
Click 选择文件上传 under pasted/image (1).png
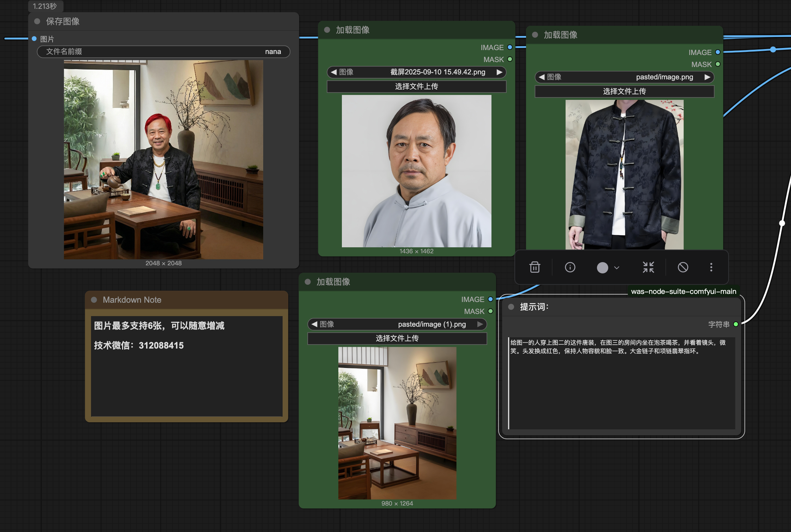[x=397, y=338]
